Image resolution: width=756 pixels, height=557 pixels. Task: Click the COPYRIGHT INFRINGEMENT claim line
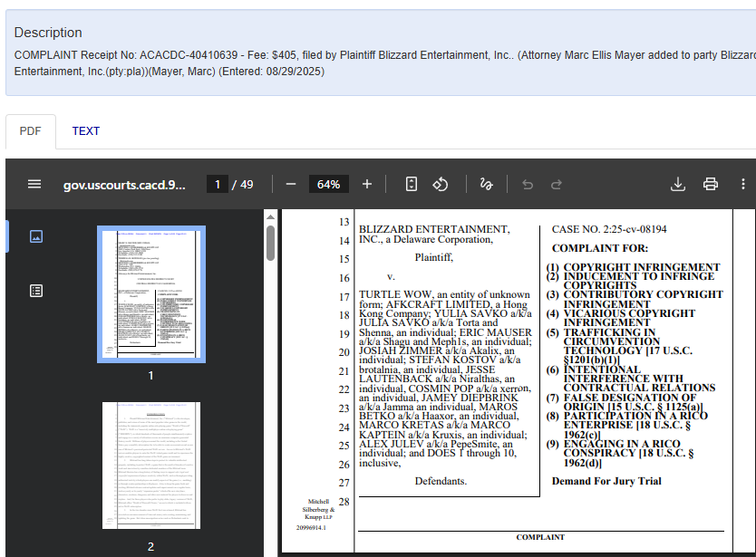coord(642,267)
